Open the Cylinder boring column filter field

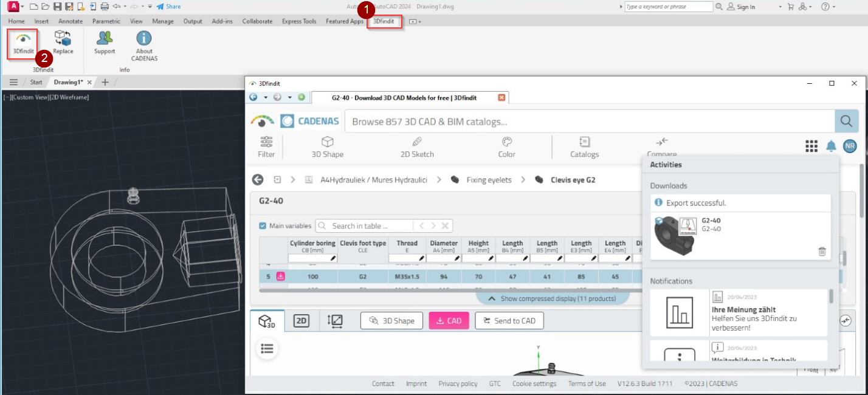click(312, 258)
